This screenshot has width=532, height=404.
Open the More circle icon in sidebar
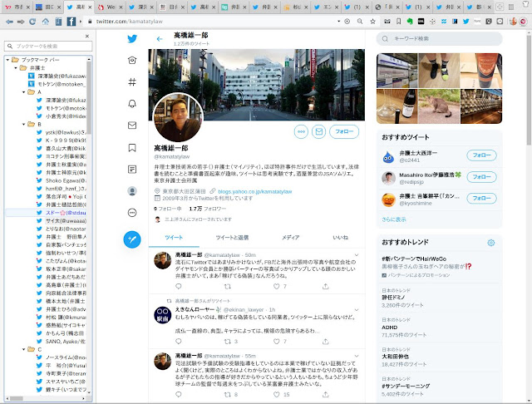coord(132,213)
